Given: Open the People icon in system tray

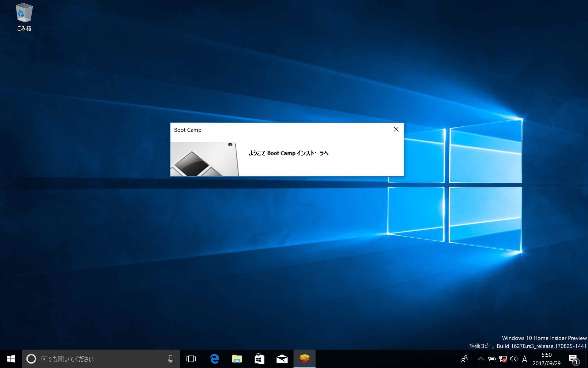Looking at the screenshot, I should point(464,359).
